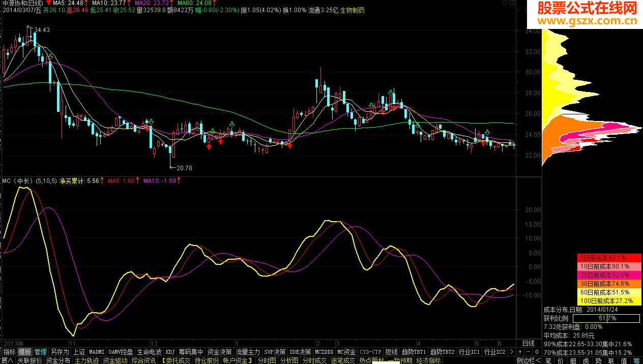This screenshot has width=643, height=364.
Task: Select the 筹码集中 indicator tab
Action: pos(191,352)
